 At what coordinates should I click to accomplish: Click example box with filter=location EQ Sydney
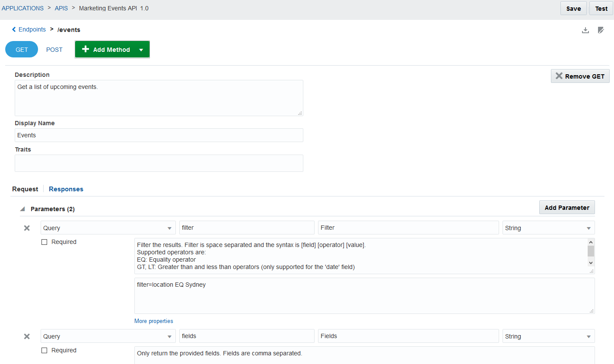pyautogui.click(x=365, y=296)
